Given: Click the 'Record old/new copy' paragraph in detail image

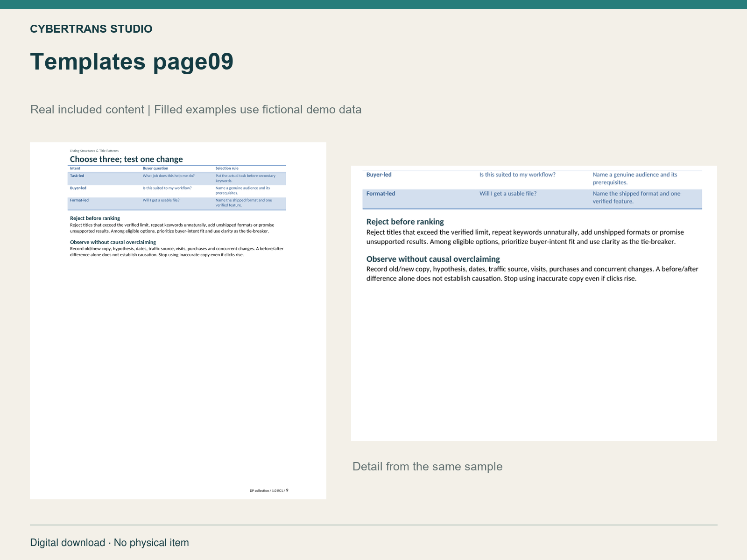Looking at the screenshot, I should 532,274.
